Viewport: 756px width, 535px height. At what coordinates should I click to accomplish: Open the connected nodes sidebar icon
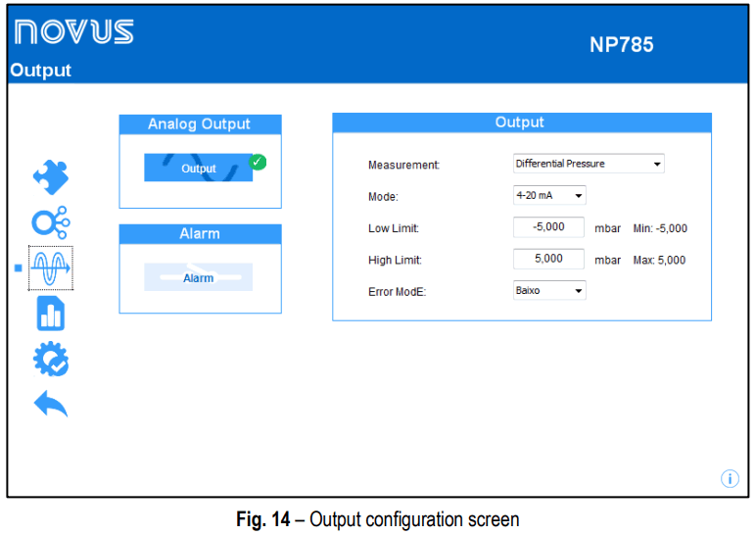tap(51, 222)
